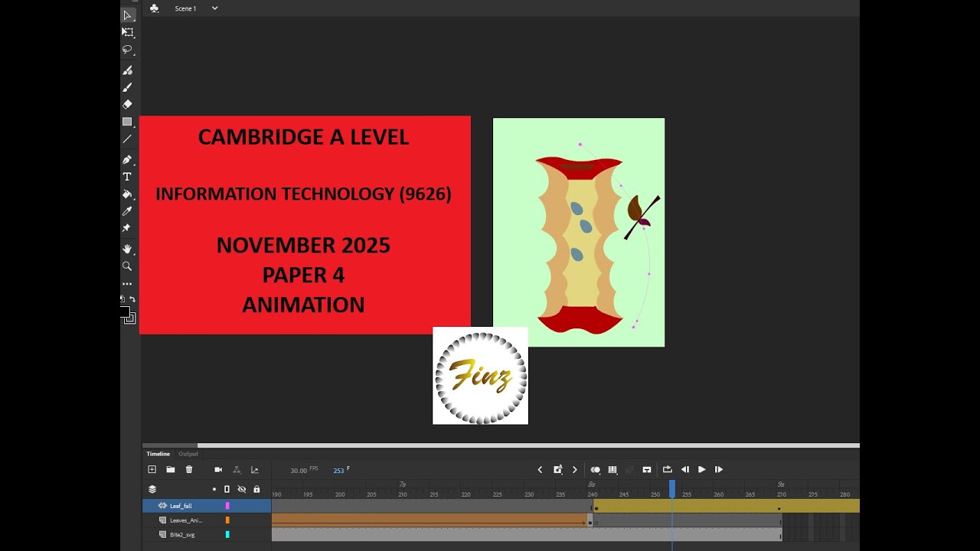Toggle edit multiple frames button
Screen dimensions: 980x551
613,470
